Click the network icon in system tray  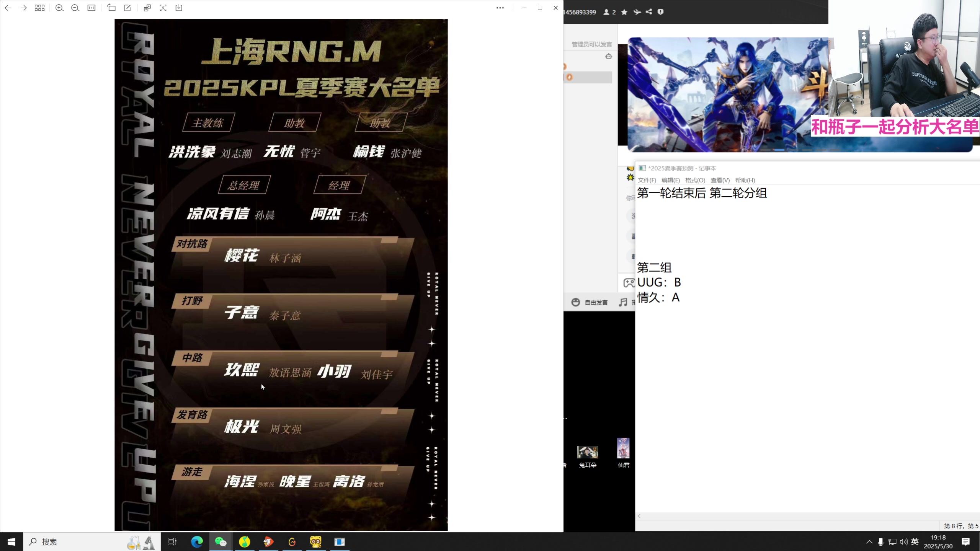click(x=892, y=542)
